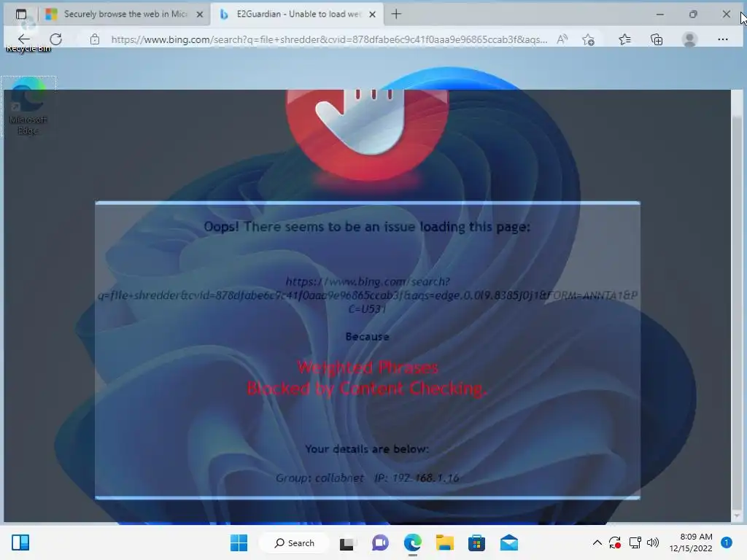Click the Windows Update tray icon
This screenshot has width=747, height=560.
(x=615, y=542)
